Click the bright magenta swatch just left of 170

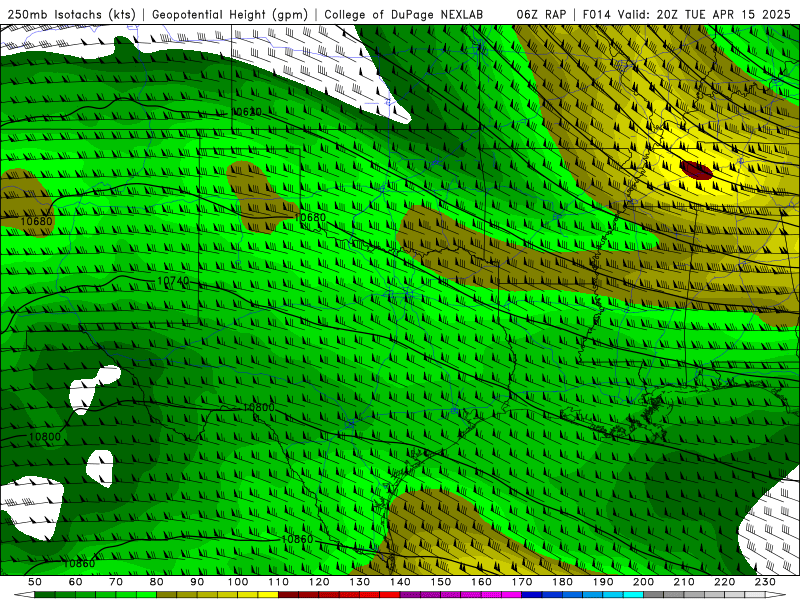click(x=512, y=595)
